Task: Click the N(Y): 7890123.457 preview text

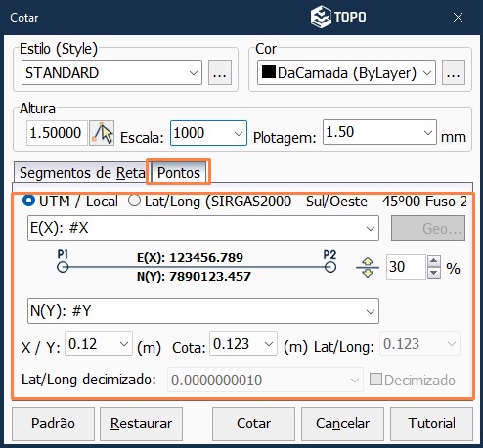Action: 194,277
